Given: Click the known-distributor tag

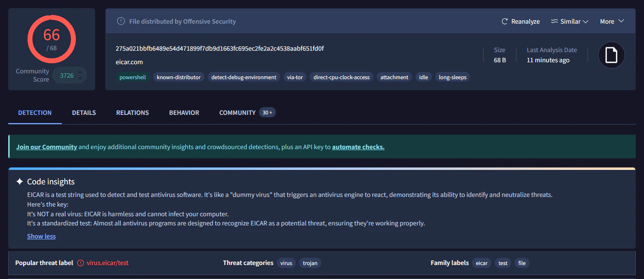Looking at the screenshot, I should click(179, 77).
